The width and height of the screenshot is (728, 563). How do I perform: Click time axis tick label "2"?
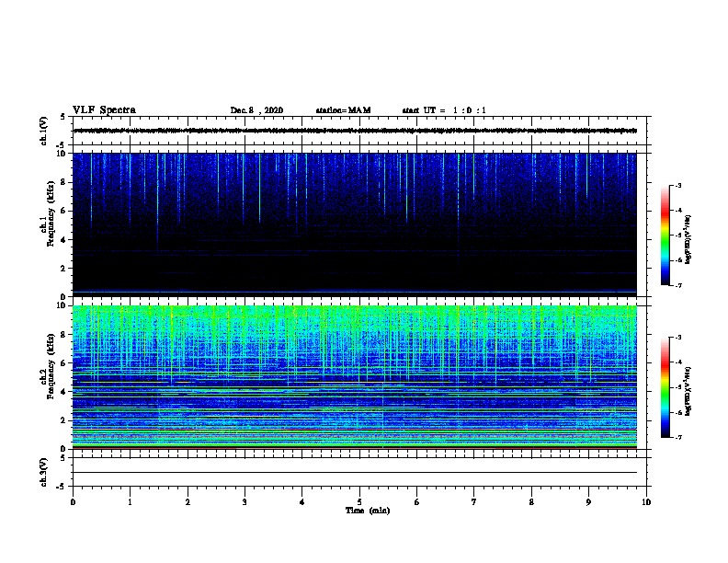188,502
